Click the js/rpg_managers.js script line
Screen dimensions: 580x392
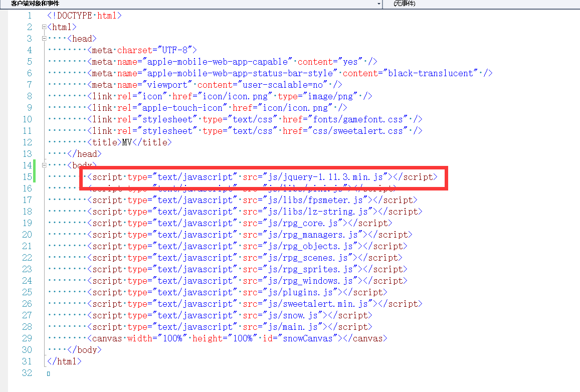(250, 235)
